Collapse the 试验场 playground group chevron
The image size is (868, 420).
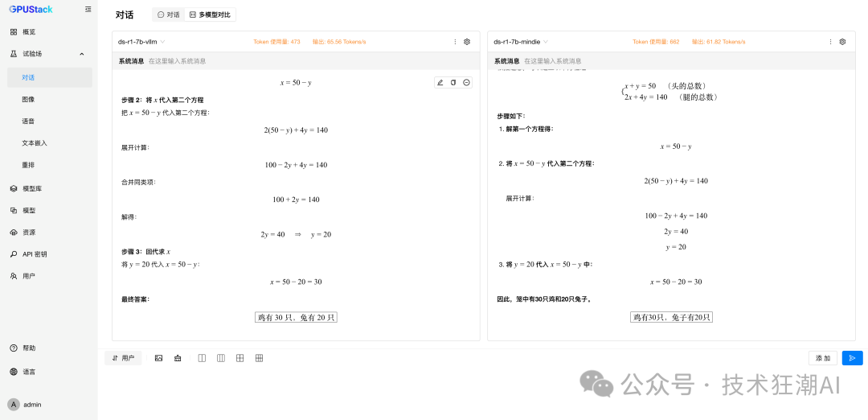[x=82, y=54]
